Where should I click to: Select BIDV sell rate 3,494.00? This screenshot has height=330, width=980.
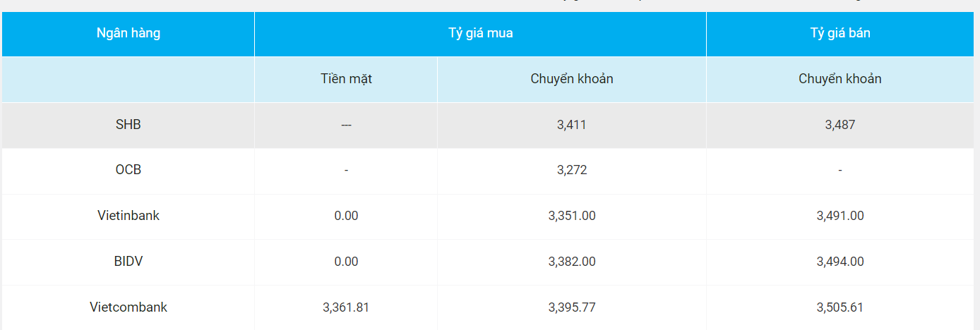pyautogui.click(x=840, y=262)
